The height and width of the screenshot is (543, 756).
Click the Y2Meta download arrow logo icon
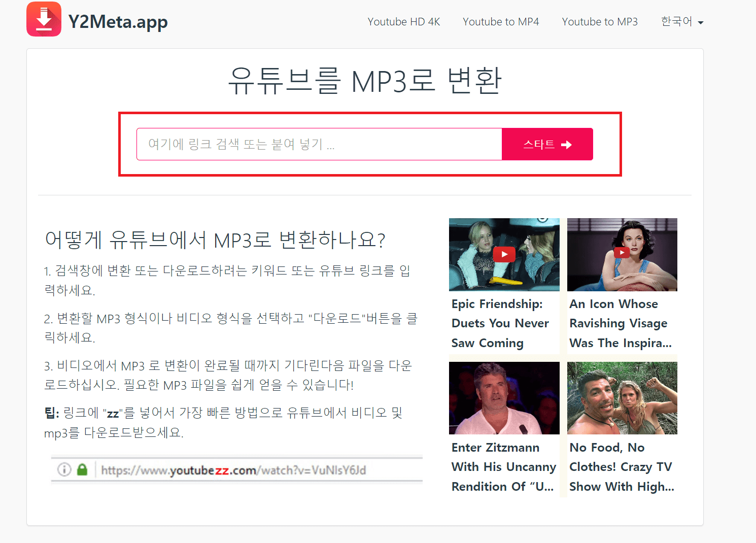point(44,19)
